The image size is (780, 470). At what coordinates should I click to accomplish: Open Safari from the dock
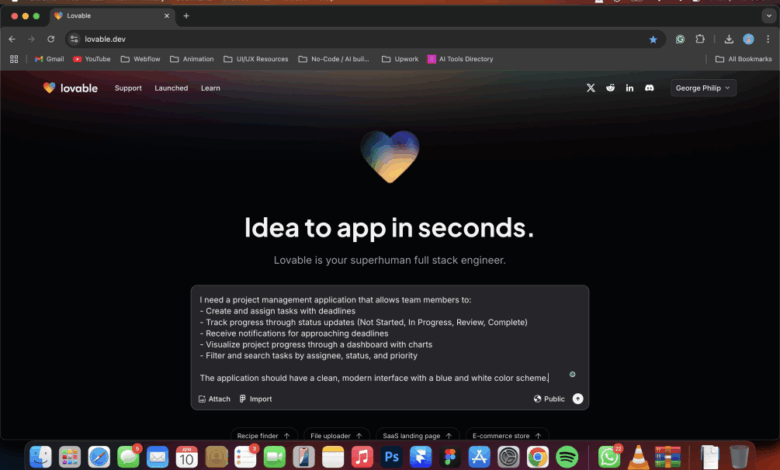[99, 457]
